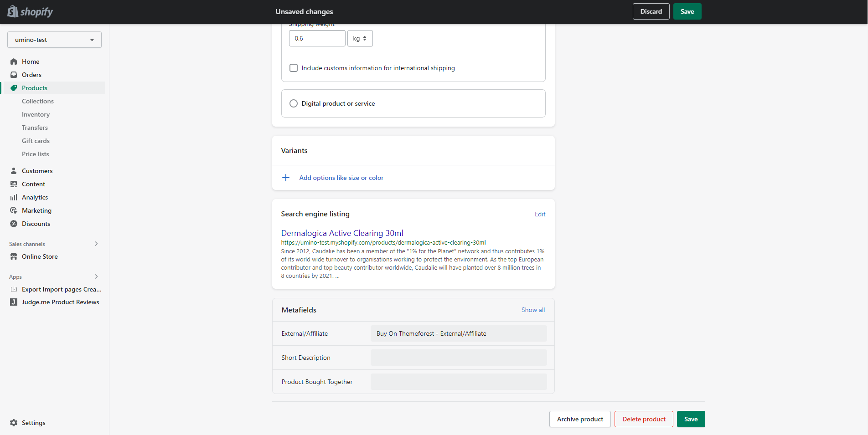This screenshot has height=435, width=868.
Task: Click the Analytics bar chart icon
Action: [14, 197]
